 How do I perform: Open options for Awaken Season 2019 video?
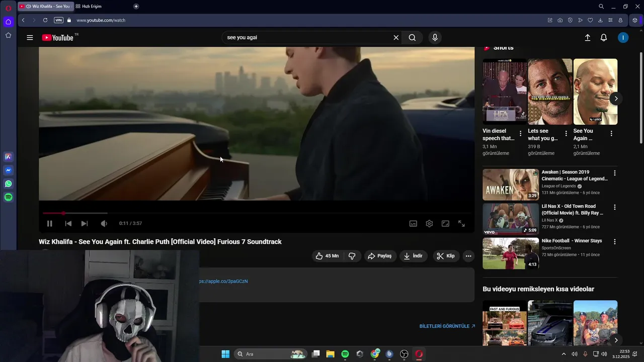click(614, 173)
